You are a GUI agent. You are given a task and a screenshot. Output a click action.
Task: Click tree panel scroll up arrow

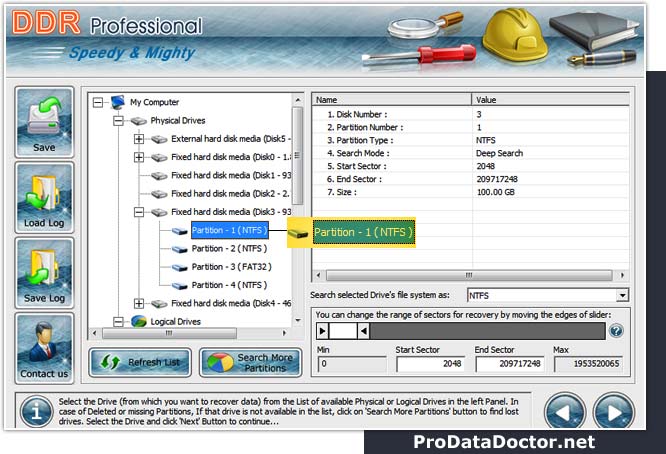click(x=298, y=100)
